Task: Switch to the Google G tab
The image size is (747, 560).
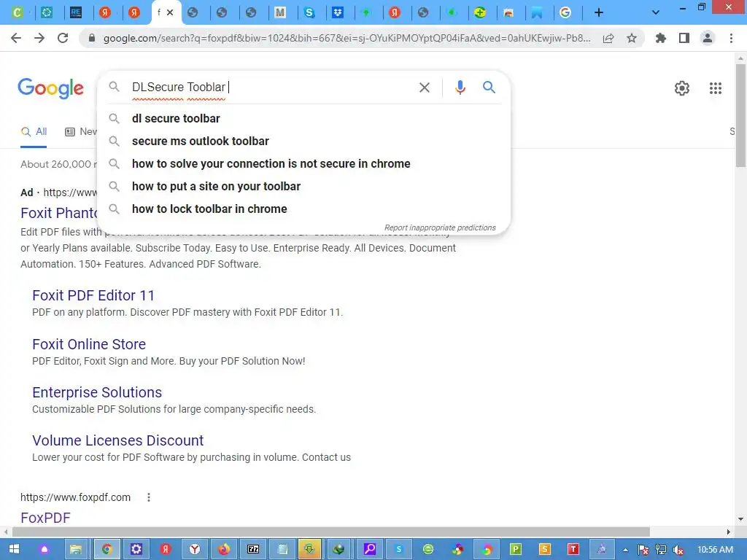Action: [565, 13]
